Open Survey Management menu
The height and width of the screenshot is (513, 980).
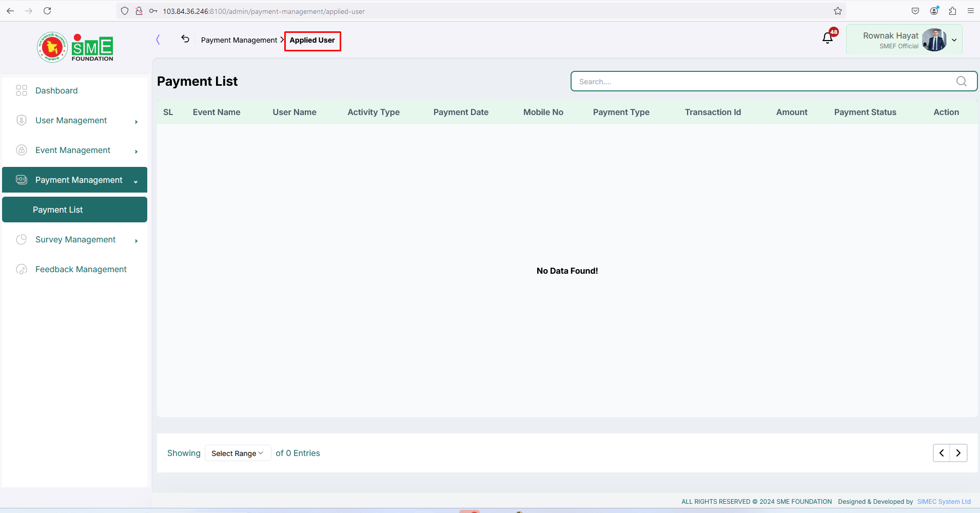74,239
